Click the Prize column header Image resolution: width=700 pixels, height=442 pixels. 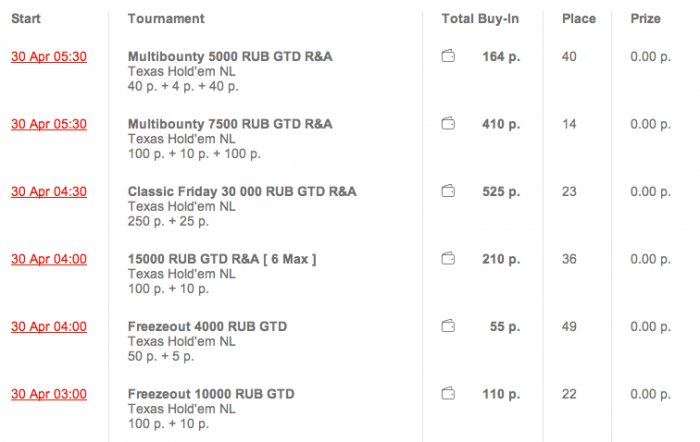pos(646,19)
